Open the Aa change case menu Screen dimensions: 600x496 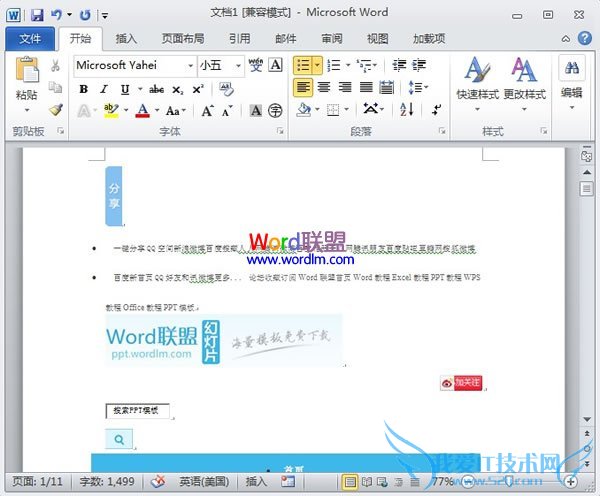[176, 111]
